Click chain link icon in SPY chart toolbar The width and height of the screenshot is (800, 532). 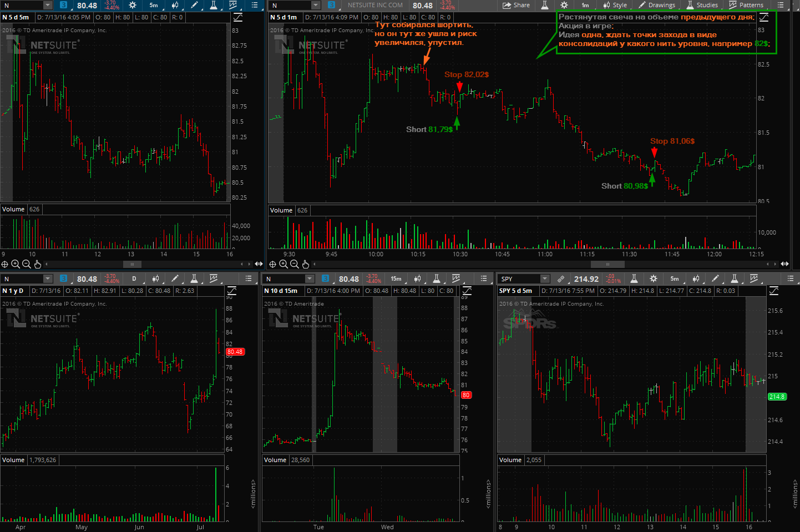pyautogui.click(x=561, y=279)
